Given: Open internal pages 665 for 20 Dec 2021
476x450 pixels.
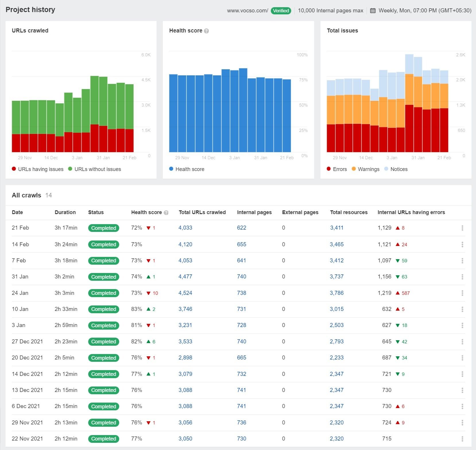Looking at the screenshot, I should (241, 357).
